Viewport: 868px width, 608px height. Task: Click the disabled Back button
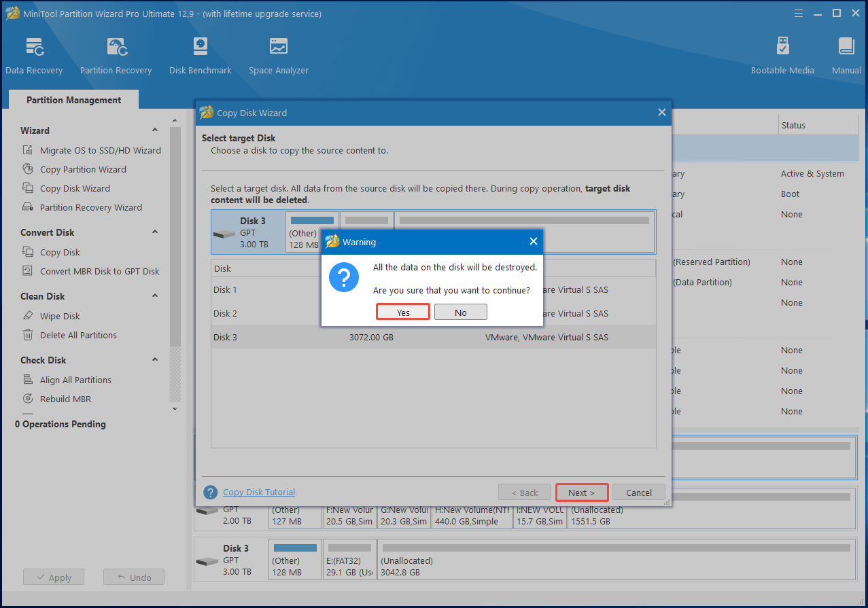[524, 493]
